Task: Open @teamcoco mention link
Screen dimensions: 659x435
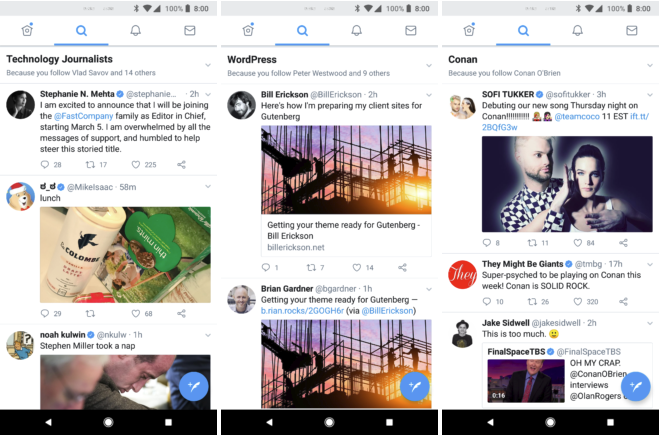Action: pyautogui.click(x=577, y=116)
